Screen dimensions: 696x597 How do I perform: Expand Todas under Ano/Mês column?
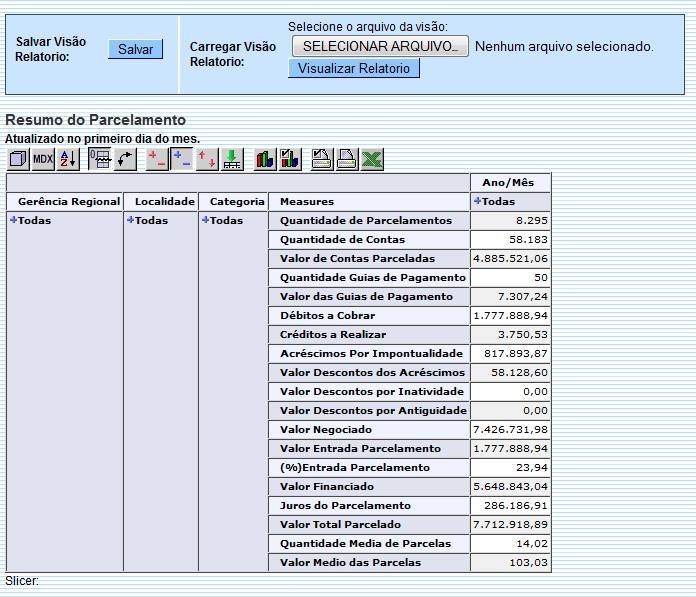(478, 201)
